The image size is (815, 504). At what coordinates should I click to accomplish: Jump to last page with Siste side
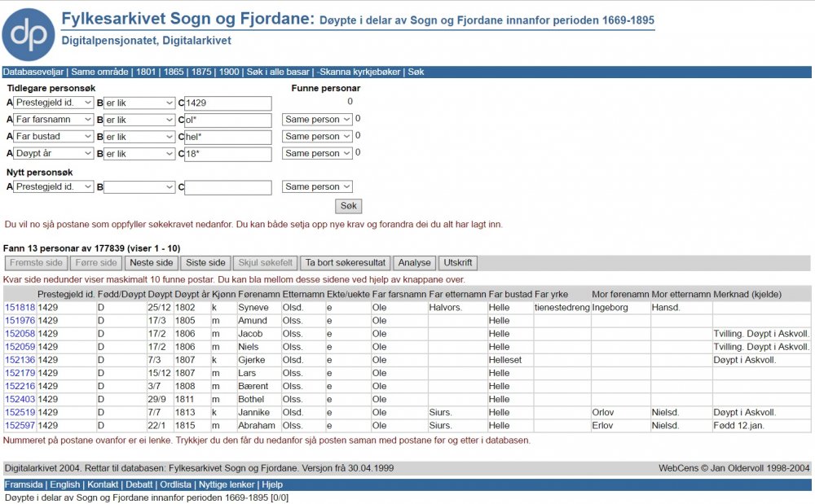tap(205, 263)
